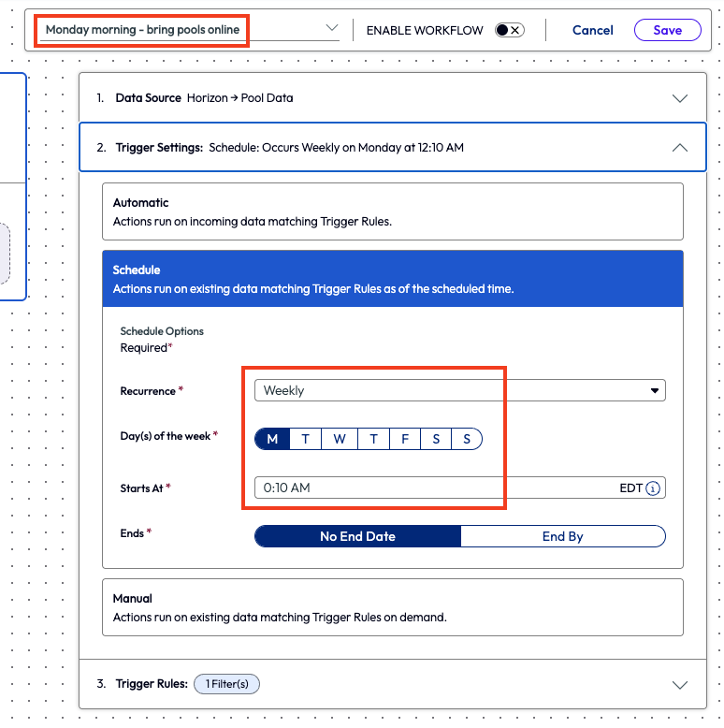
Task: Toggle Sunday in days of the week
Action: (467, 439)
